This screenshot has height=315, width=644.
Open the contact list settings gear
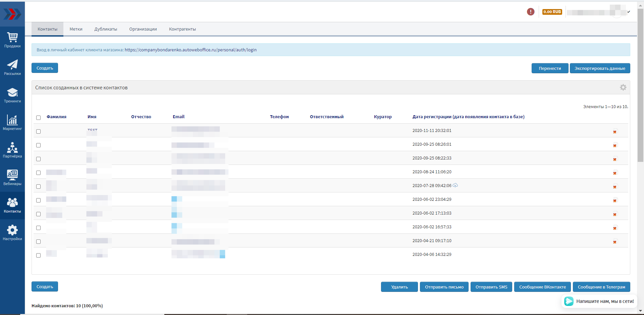coord(623,87)
